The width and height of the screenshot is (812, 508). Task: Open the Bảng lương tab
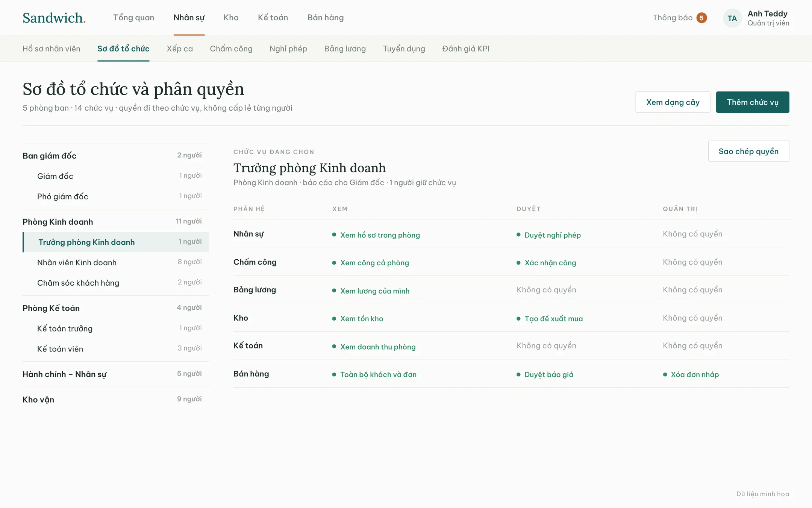345,49
